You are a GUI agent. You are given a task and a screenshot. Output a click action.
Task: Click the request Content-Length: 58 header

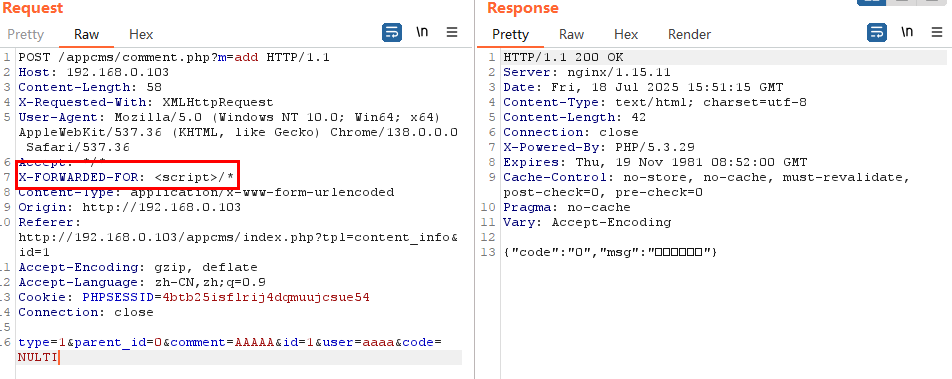90,87
